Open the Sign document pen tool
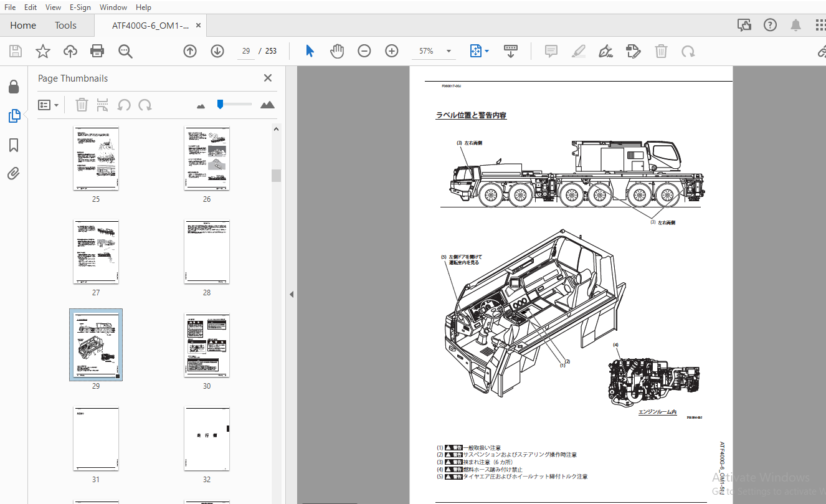 click(x=605, y=51)
